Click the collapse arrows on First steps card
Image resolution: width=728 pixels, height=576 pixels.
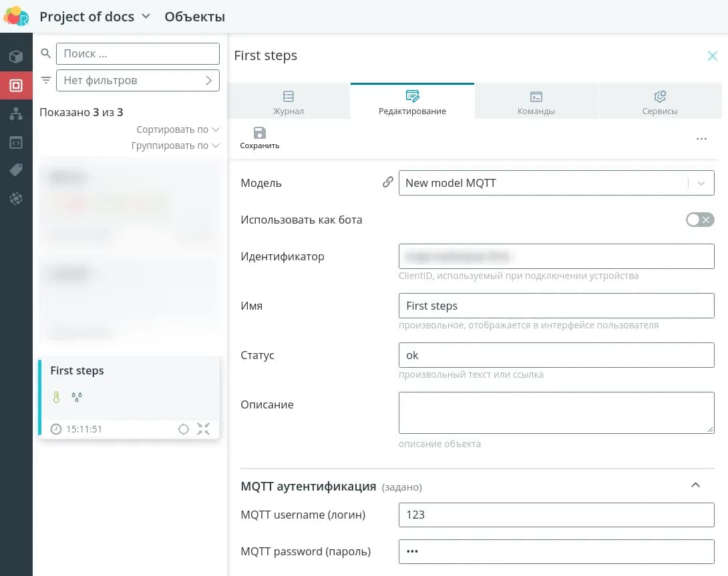[204, 429]
